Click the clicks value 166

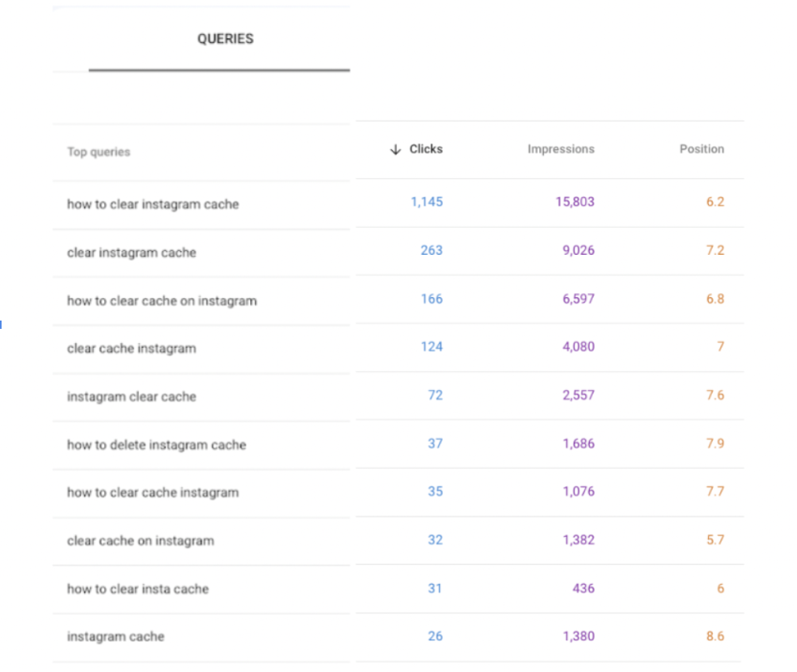[431, 299]
